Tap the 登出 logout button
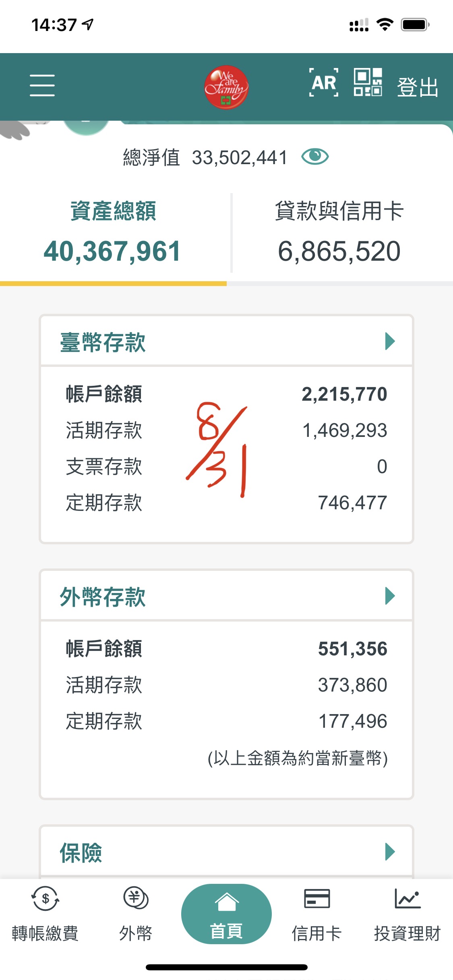This screenshot has height=980, width=453. (418, 87)
